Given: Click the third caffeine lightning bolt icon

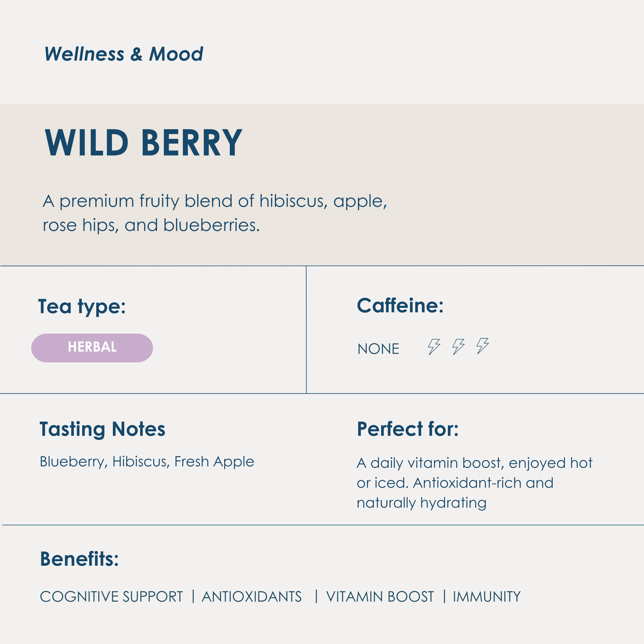Looking at the screenshot, I should [483, 346].
